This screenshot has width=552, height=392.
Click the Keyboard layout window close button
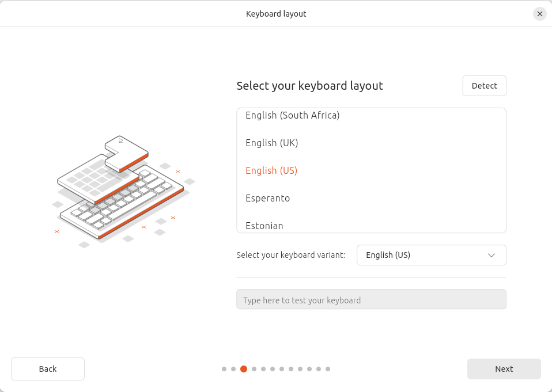539,14
